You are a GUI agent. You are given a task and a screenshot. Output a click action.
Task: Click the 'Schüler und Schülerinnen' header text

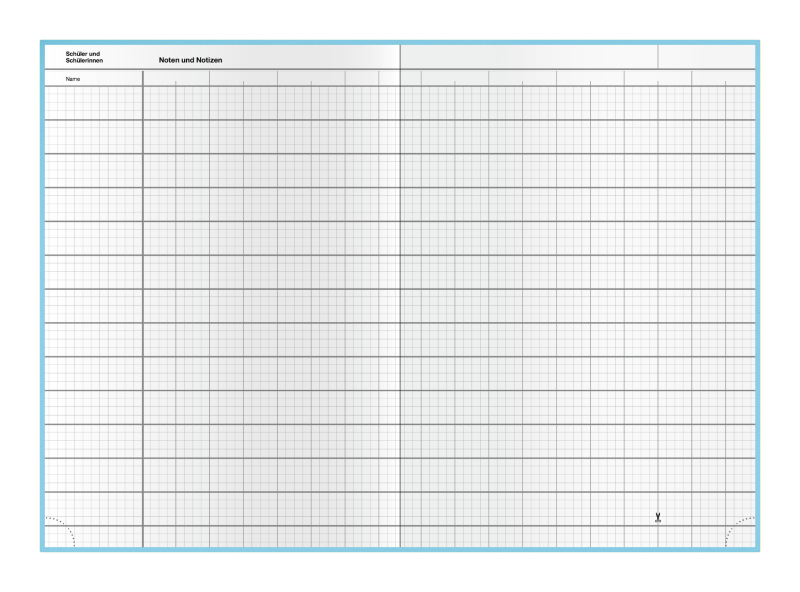point(84,57)
